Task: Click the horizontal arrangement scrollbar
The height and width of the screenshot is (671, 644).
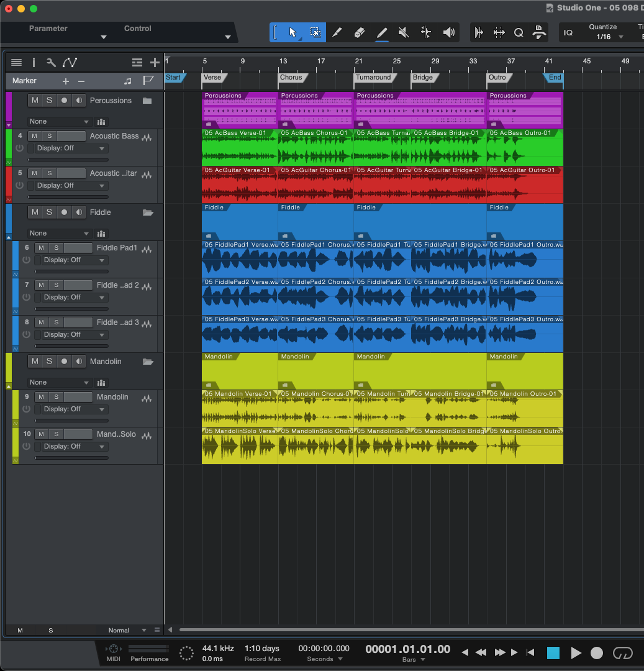Action: pyautogui.click(x=410, y=630)
